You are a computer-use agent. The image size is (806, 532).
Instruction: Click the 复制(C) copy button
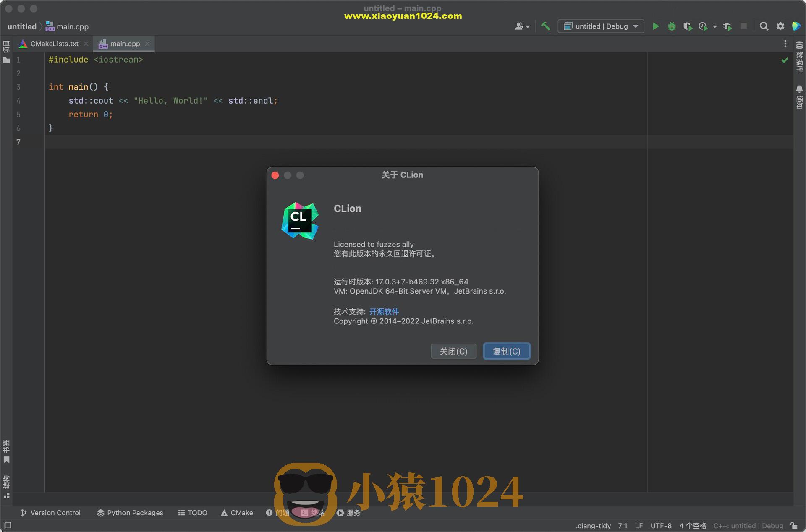(x=506, y=351)
